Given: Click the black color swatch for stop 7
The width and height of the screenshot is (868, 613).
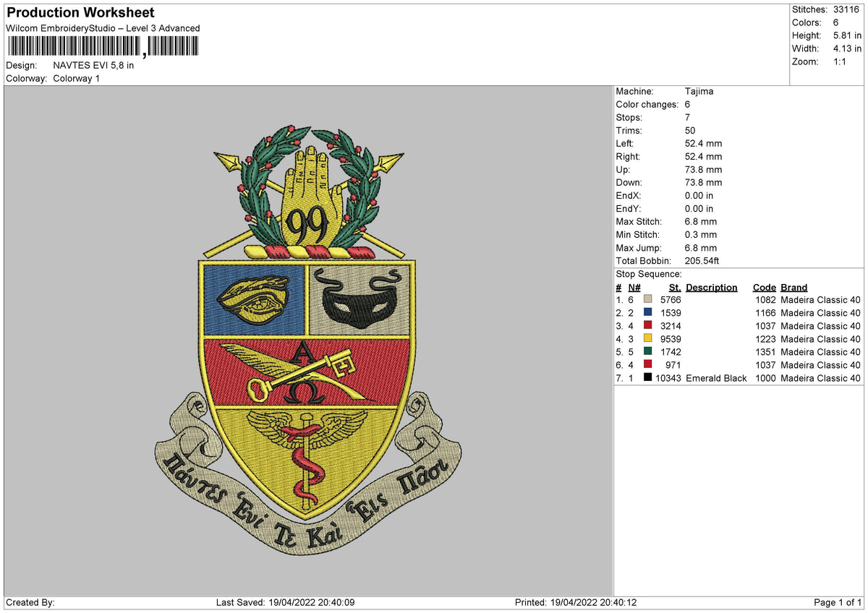Looking at the screenshot, I should (x=647, y=377).
